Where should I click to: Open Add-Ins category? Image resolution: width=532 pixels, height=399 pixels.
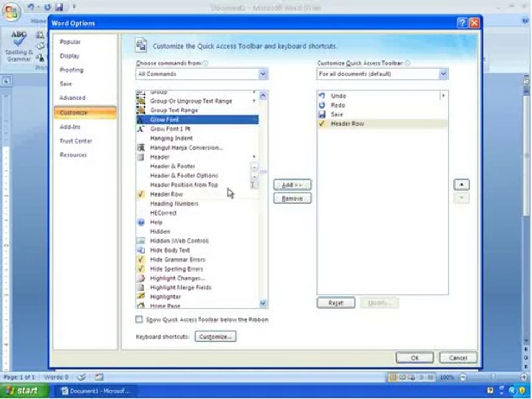pyautogui.click(x=70, y=127)
